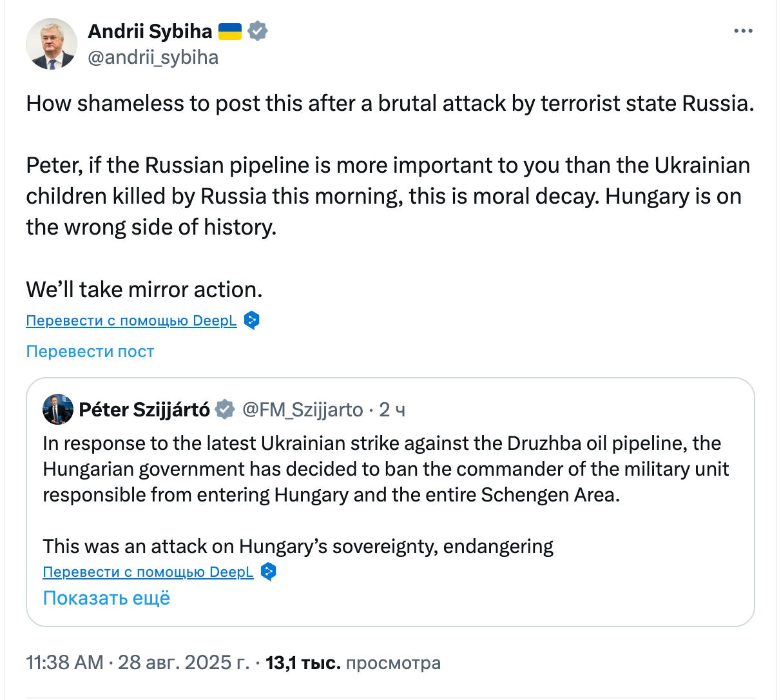Click the "13,1 тыс. просмотра" view count
Viewport: 781px width, 700px height.
[x=353, y=663]
